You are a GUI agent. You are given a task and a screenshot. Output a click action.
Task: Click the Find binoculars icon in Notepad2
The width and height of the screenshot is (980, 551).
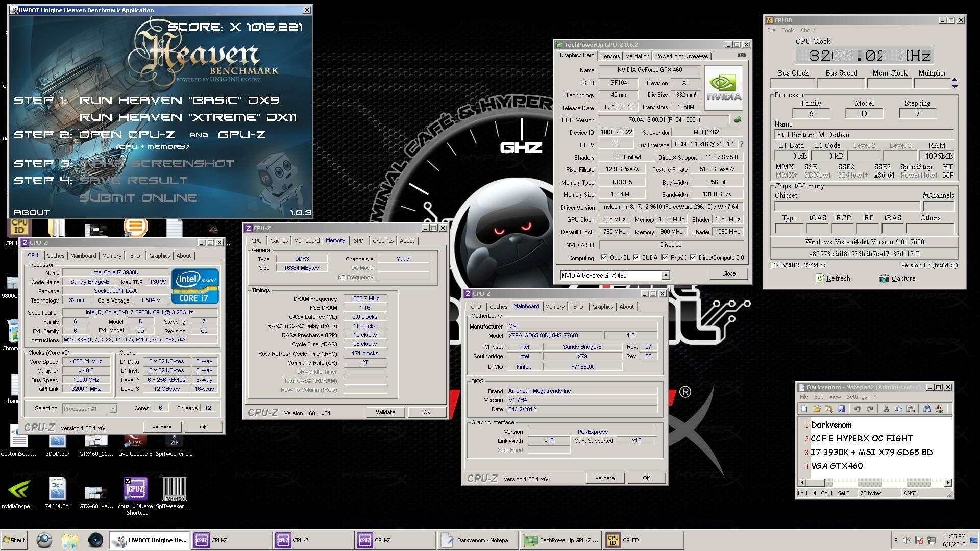click(x=927, y=409)
